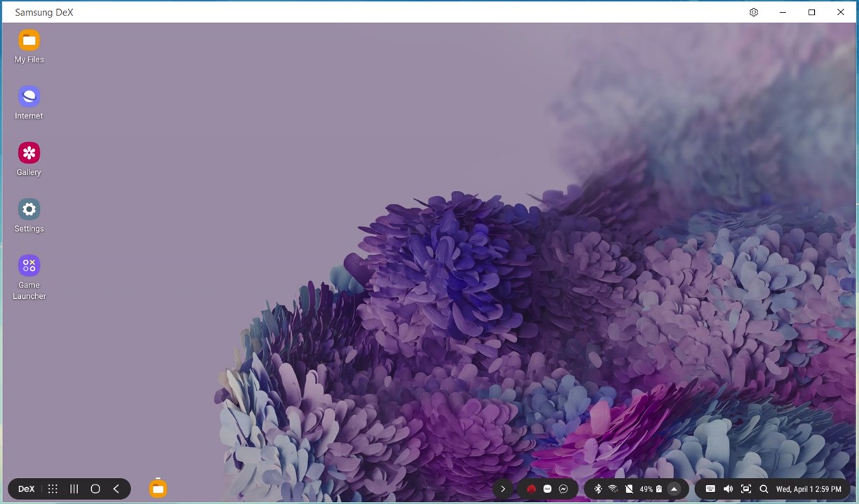This screenshot has width=859, height=504.
Task: Show recent apps with the three-bar button
Action: (x=74, y=489)
